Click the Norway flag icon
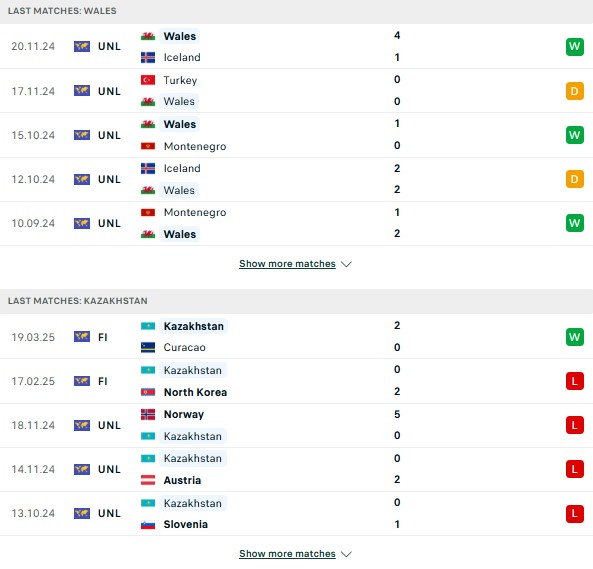 click(x=148, y=414)
